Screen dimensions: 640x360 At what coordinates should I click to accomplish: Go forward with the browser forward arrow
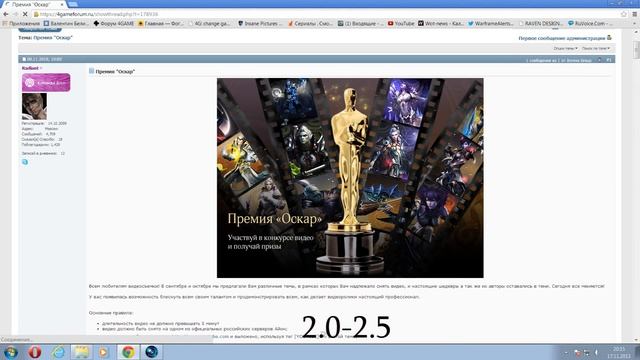(x=15, y=14)
